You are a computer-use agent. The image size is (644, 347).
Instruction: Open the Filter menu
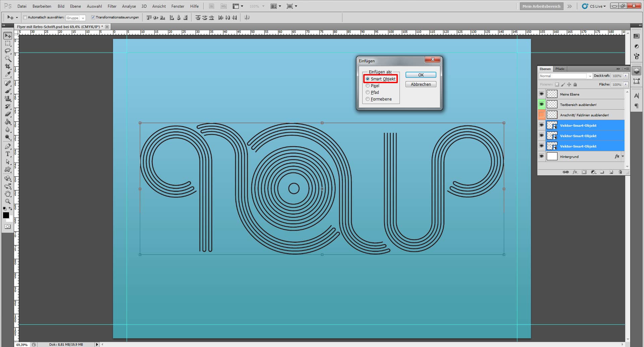(x=112, y=6)
